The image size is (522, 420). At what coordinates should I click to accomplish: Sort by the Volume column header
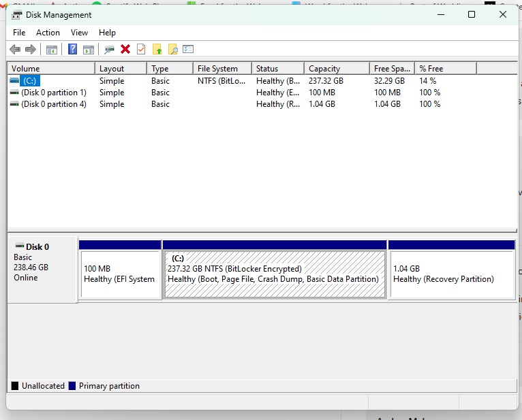[51, 69]
